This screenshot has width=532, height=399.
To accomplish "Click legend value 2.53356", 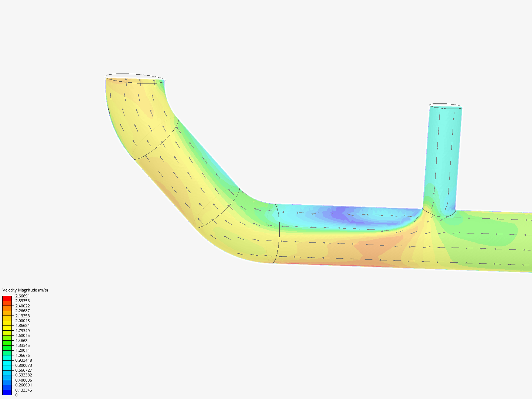I will coord(23,301).
